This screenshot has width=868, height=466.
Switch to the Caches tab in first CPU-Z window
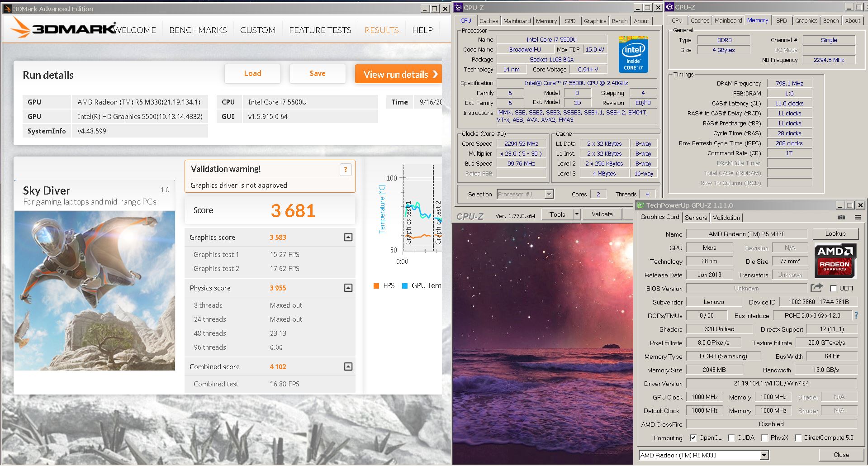(x=489, y=21)
